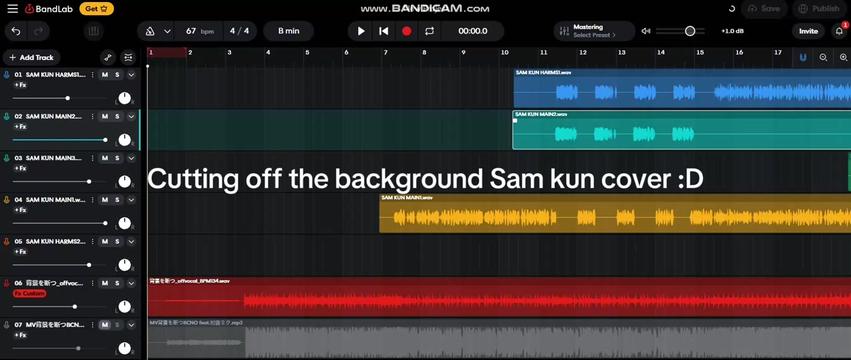Click bar 7 on the timeline ruler

tap(385, 53)
